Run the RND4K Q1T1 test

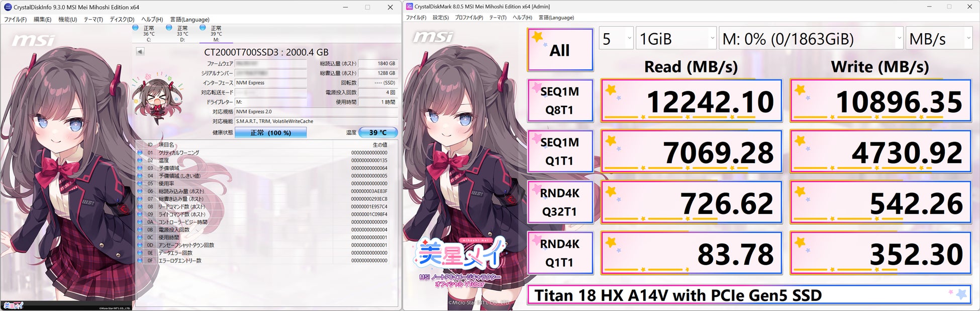[x=560, y=253]
